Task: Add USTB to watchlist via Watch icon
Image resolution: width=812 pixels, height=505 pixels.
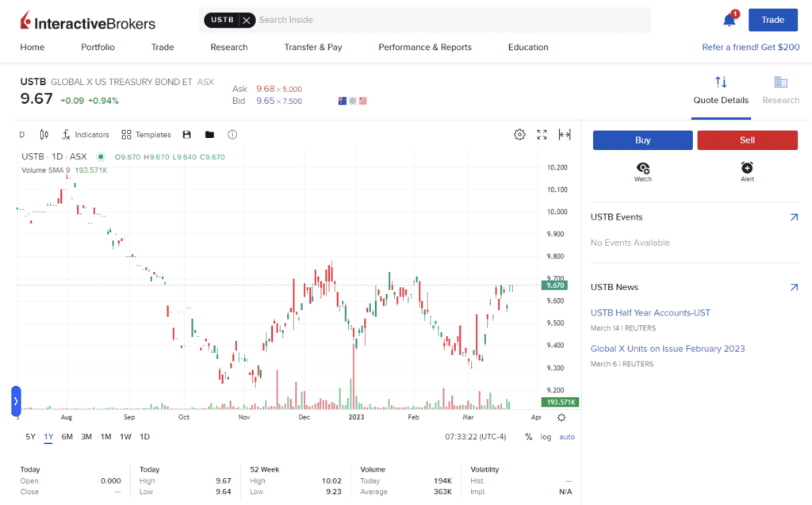Action: pyautogui.click(x=642, y=167)
